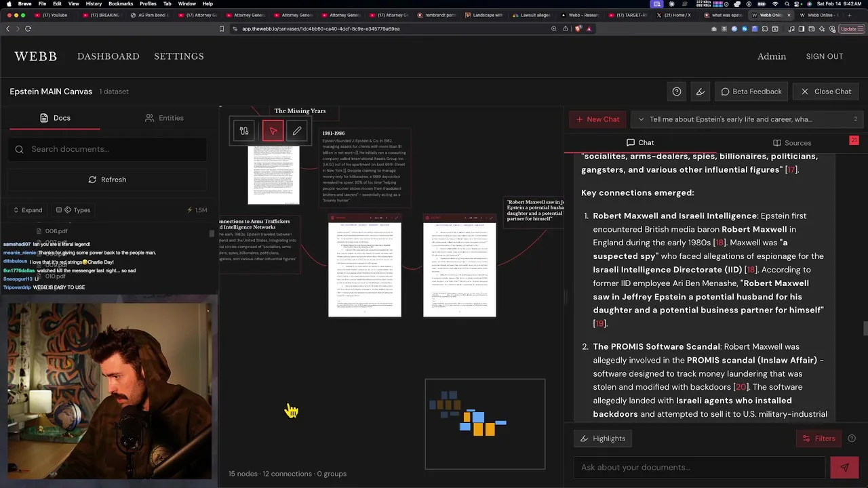Open citation 19 after the Maxwell quote

tap(599, 323)
